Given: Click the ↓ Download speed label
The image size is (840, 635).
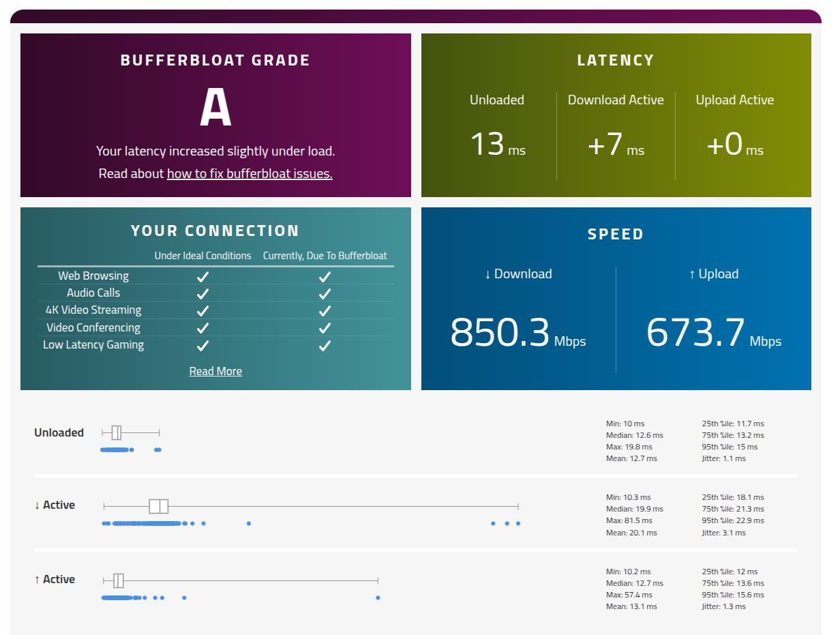Looking at the screenshot, I should coord(518,274).
